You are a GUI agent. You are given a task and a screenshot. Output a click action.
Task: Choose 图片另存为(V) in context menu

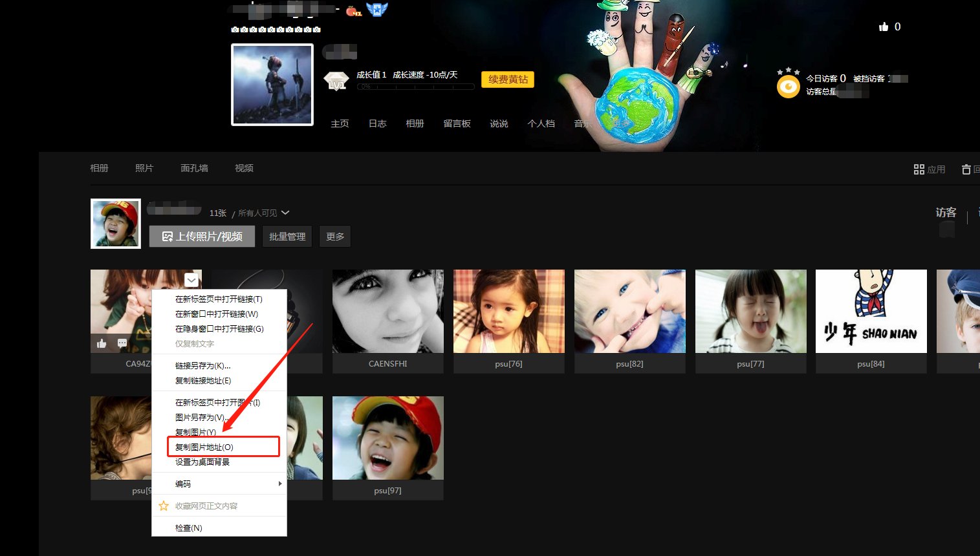pyautogui.click(x=201, y=417)
